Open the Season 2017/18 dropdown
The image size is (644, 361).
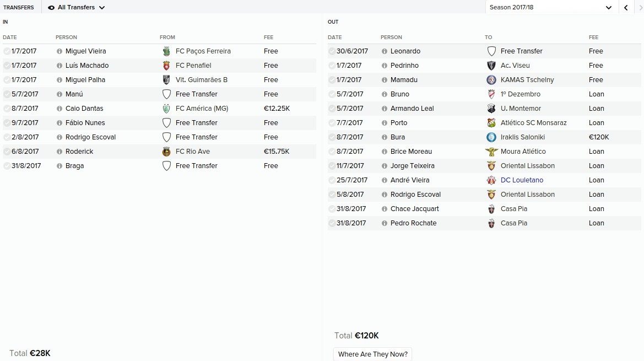[551, 7]
